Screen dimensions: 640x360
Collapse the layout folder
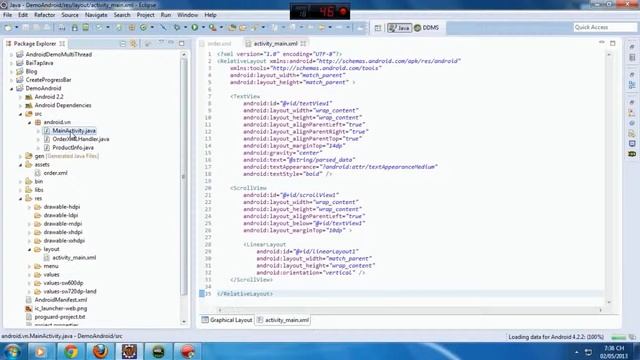click(29, 249)
